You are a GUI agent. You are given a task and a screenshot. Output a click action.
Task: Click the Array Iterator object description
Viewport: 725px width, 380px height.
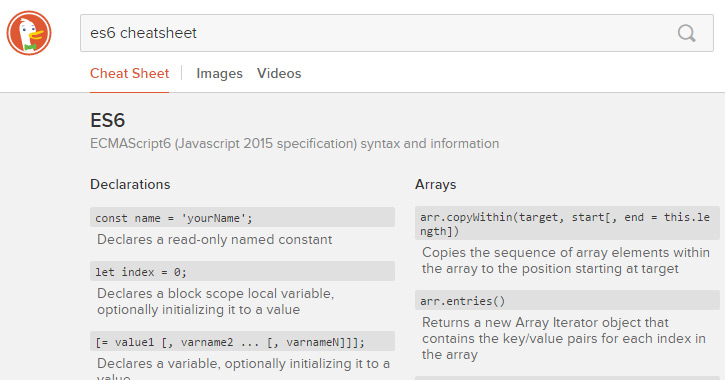click(564, 338)
